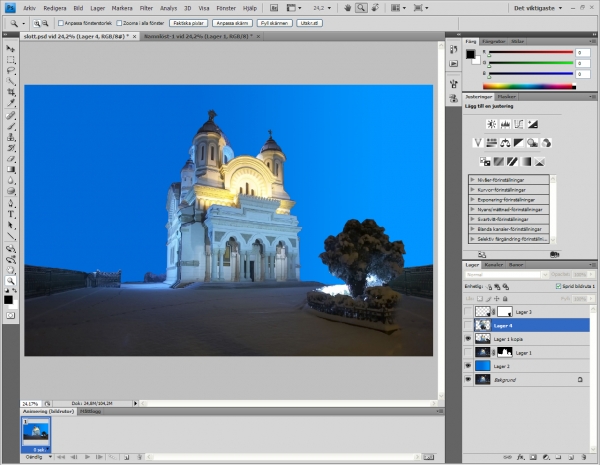This screenshot has height=465, width=600.
Task: Add an Exposure adjustment
Action: pos(532,124)
